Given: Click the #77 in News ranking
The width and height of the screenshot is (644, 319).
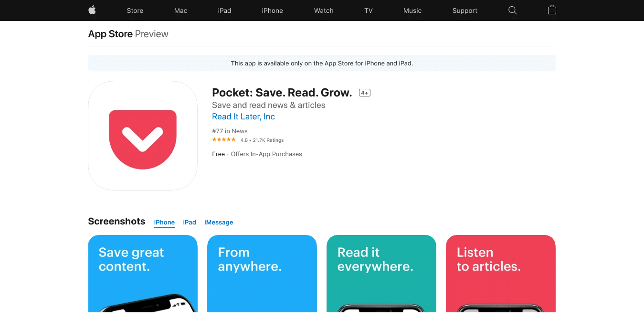Looking at the screenshot, I should pyautogui.click(x=230, y=131).
